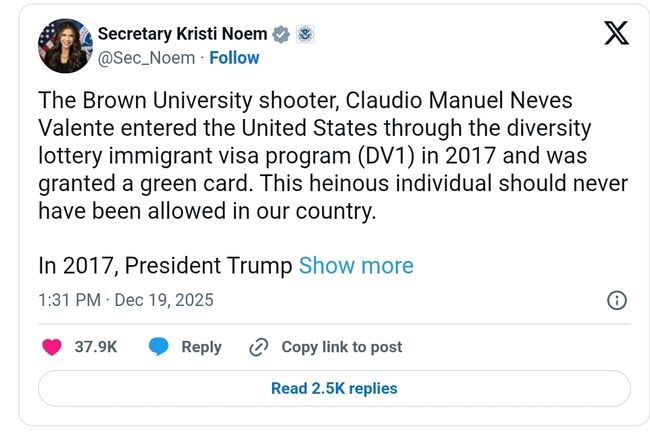Image resolution: width=650 pixels, height=434 pixels.
Task: Open Read 2.5K replies button
Action: pyautogui.click(x=334, y=388)
